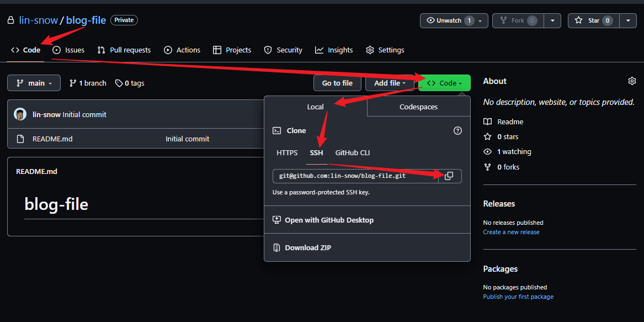View the 0 tags link

coord(130,83)
